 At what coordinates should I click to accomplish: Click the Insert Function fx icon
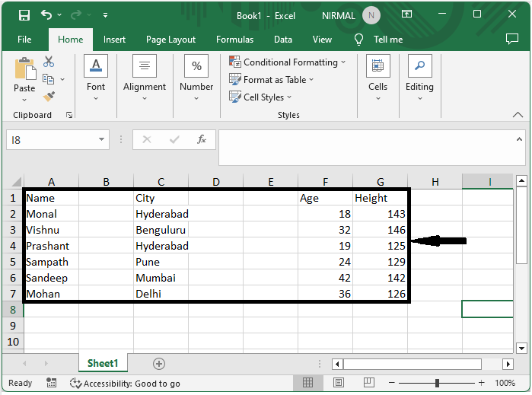202,140
